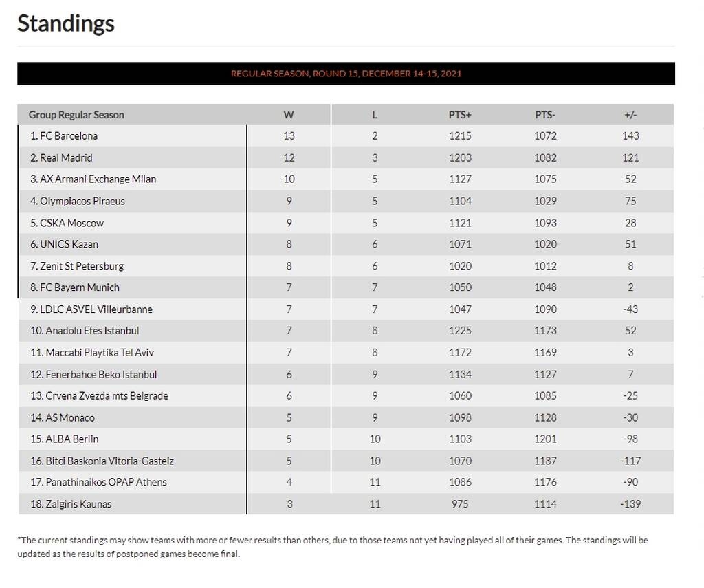The width and height of the screenshot is (704, 588).
Task: Click the +/- column header
Action: coord(630,115)
